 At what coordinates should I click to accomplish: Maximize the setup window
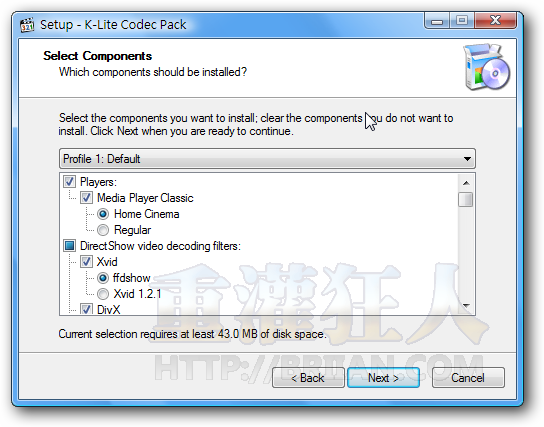[x=462, y=21]
